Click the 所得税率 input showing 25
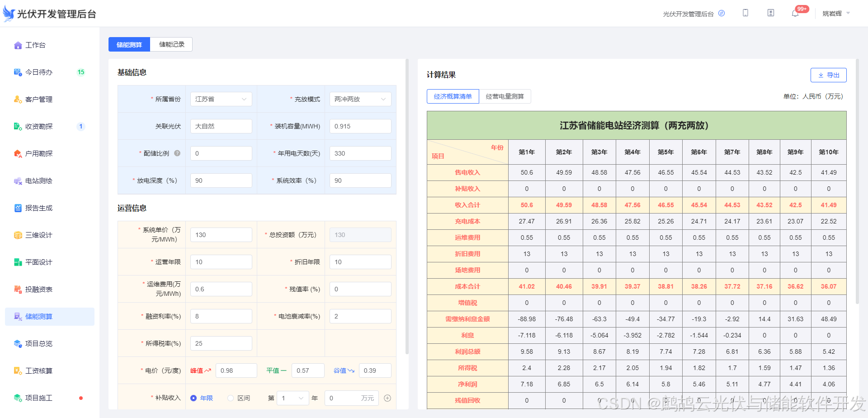The height and width of the screenshot is (418, 868). pos(221,343)
